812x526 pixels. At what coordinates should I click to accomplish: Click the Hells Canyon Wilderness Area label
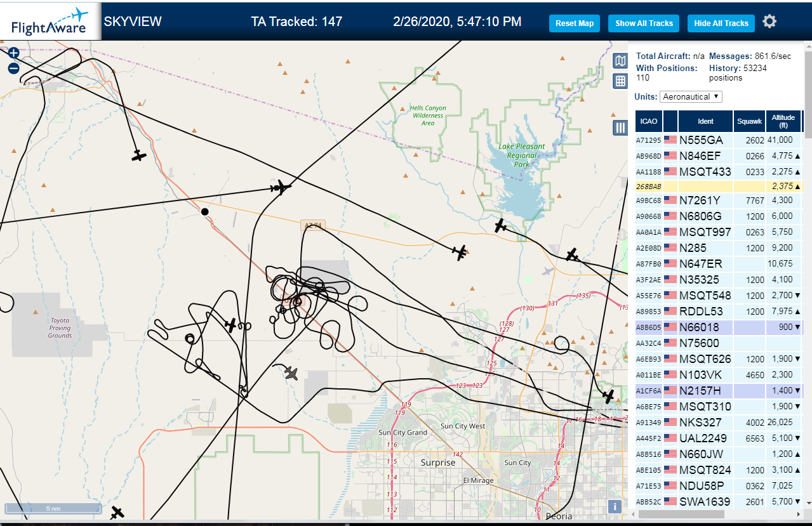coord(428,115)
